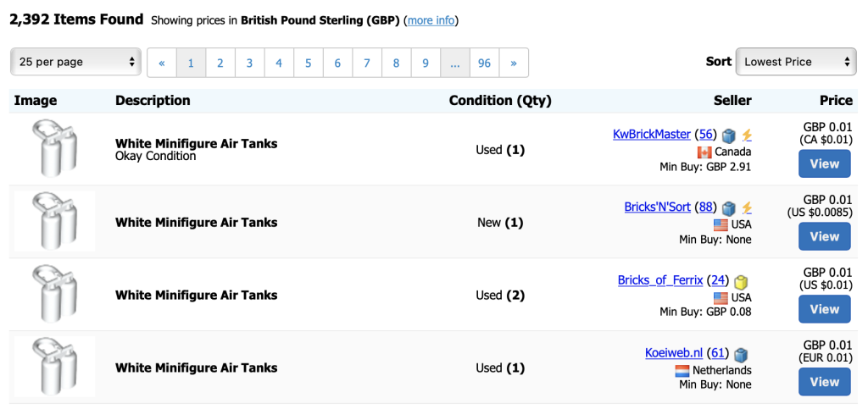Click the lightning bolt icon beside KwBrickMaster
Image resolution: width=868 pixels, height=409 pixels.
coord(747,135)
